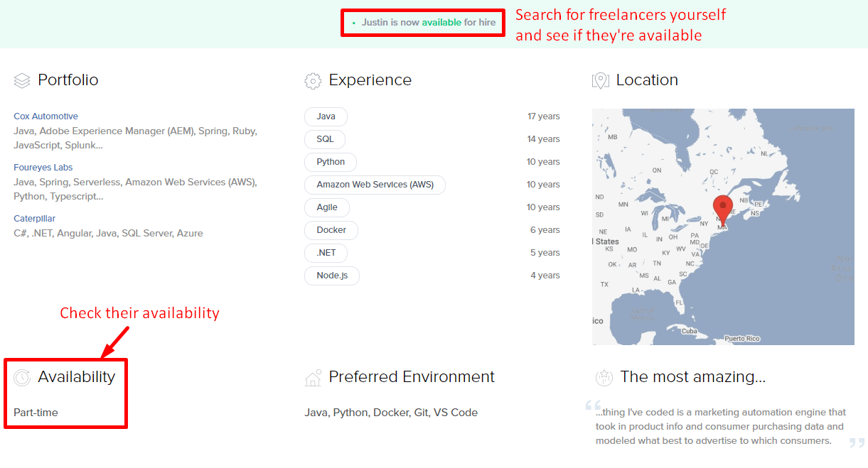Open the Foureyes Labs portfolio link
This screenshot has width=868, height=468.
click(x=43, y=168)
